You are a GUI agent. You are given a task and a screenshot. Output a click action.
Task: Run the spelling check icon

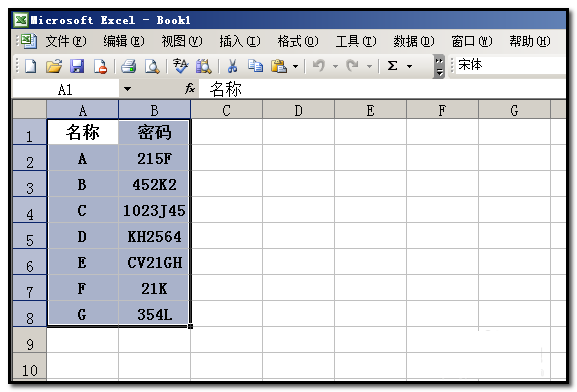click(180, 66)
